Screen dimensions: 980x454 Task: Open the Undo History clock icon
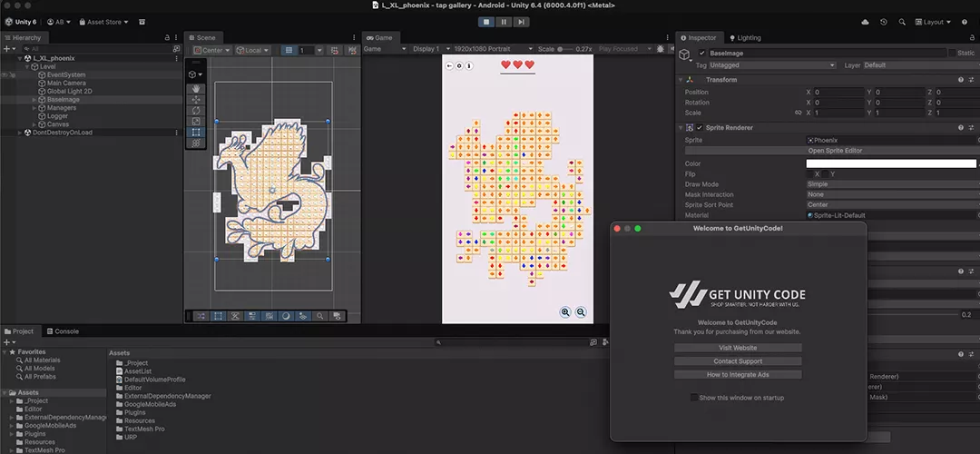(884, 22)
